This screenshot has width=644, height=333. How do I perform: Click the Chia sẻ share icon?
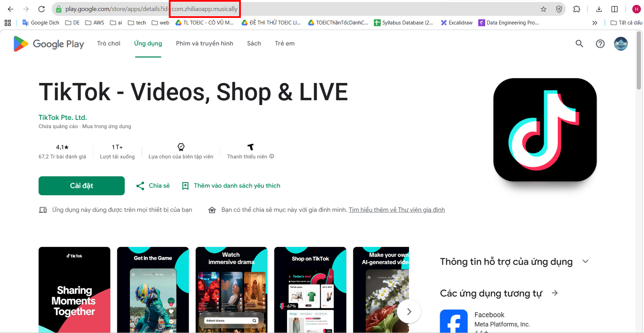(140, 186)
